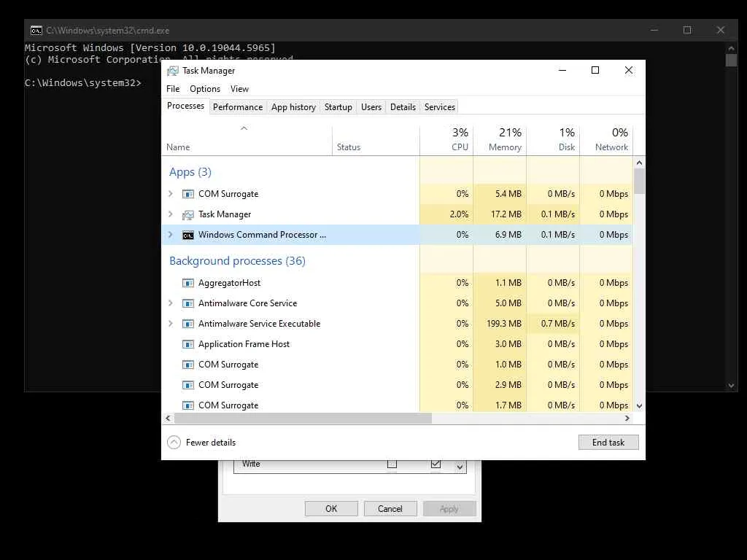Click the Task Manager process row icon

click(x=188, y=215)
